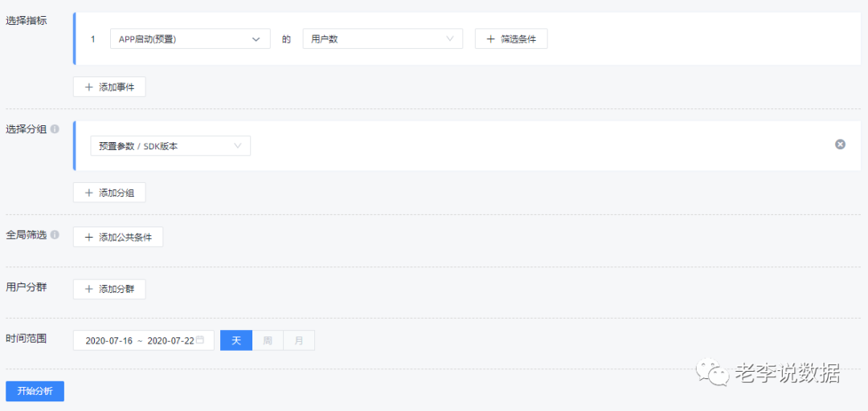Click the 开始分析 button
The height and width of the screenshot is (411, 868).
pos(35,391)
